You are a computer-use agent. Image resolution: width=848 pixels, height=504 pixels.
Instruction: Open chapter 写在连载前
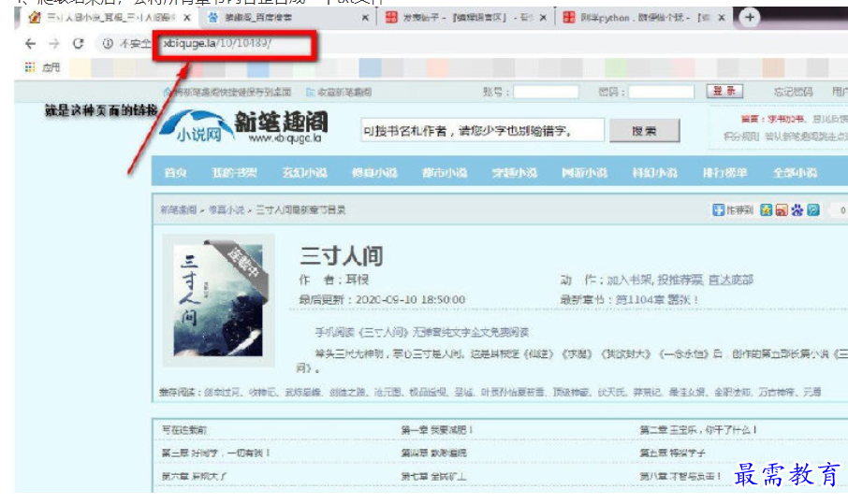coord(183,430)
